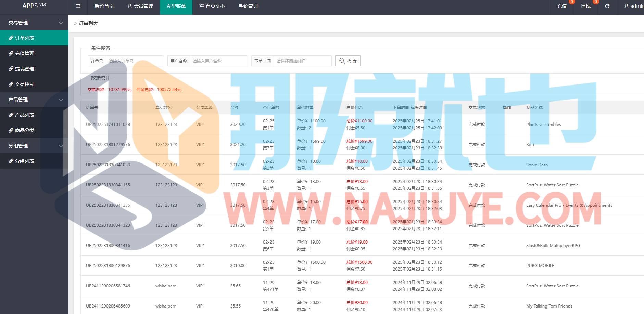Click the refresh icon in top bar
Screen dimensions: 644x314
tap(607, 6)
